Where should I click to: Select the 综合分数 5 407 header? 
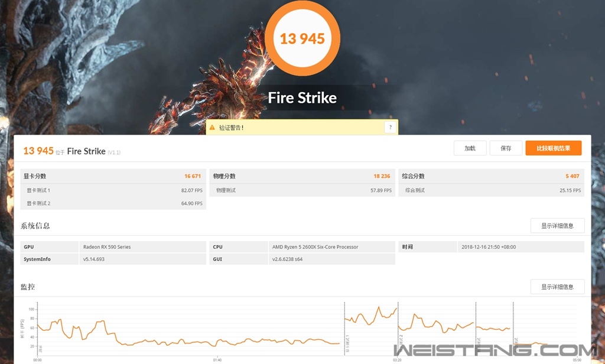491,176
